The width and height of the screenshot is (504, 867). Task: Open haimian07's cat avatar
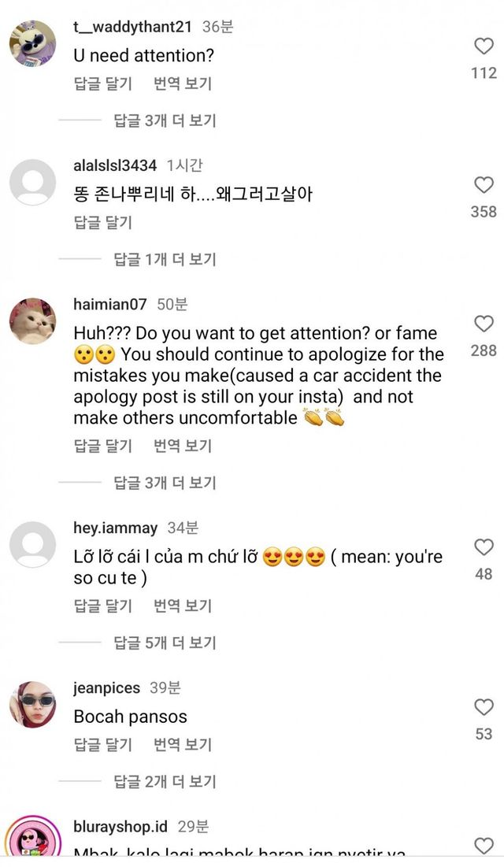(32, 321)
